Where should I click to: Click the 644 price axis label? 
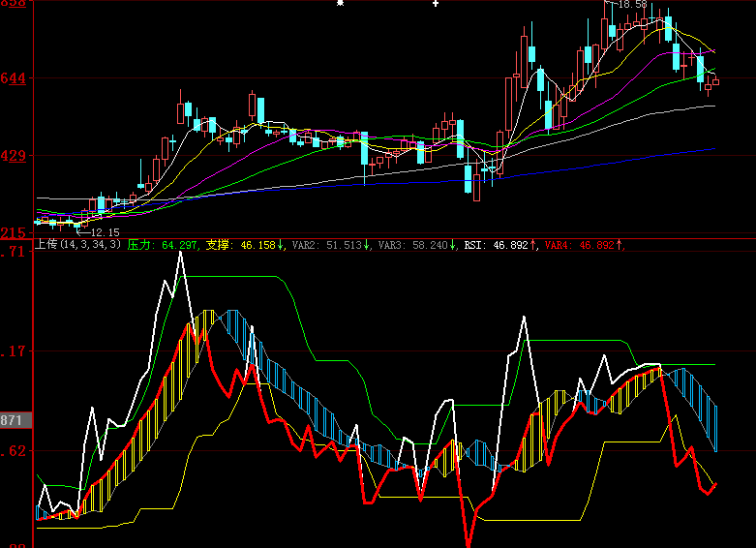[13, 78]
